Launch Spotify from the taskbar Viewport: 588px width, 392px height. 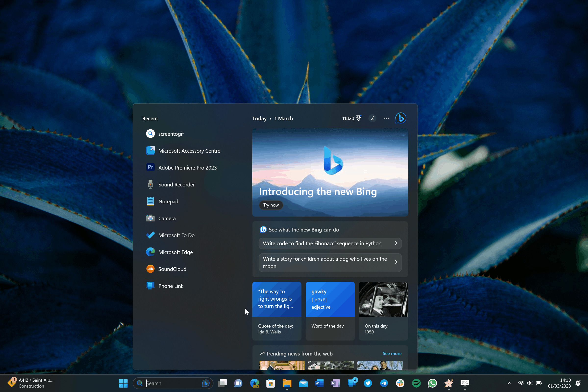[416, 383]
